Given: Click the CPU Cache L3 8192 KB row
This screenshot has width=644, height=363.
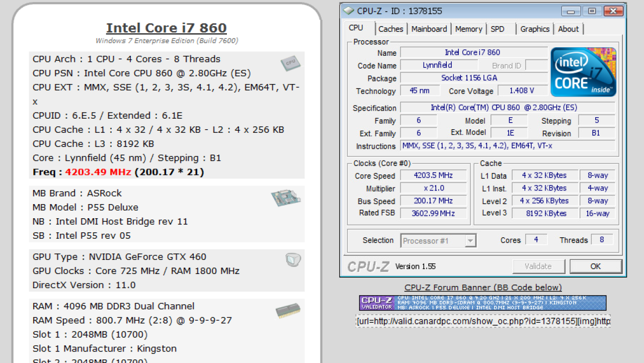Looking at the screenshot, I should 94,143.
